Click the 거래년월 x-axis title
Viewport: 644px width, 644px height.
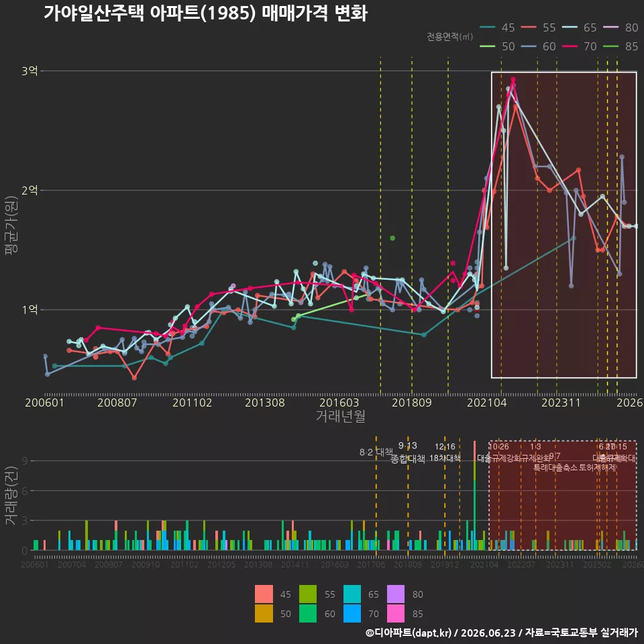pos(341,416)
